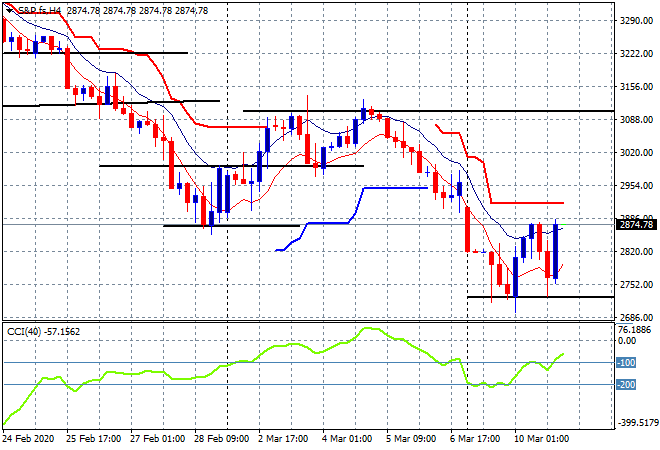Click the small chart menu triangle icon
Viewport: 660px width, 450px height.
[x=9, y=11]
